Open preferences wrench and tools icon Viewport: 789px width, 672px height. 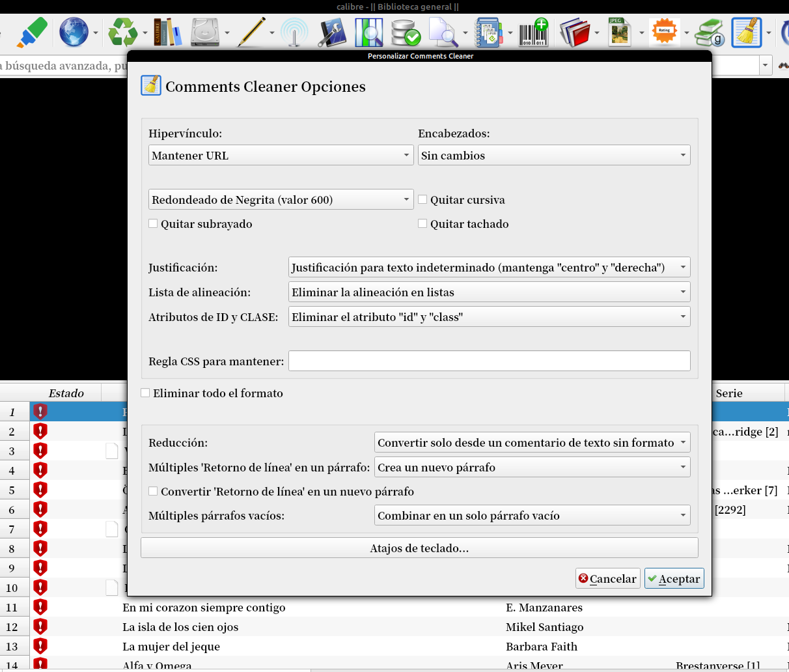tap(332, 32)
